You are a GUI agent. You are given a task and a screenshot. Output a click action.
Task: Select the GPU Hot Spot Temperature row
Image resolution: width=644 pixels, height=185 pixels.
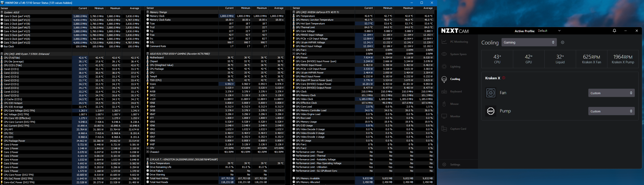pos(363,24)
